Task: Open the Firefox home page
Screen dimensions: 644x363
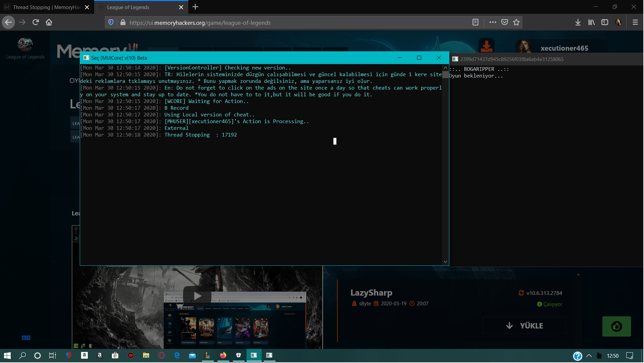Action: [x=49, y=22]
